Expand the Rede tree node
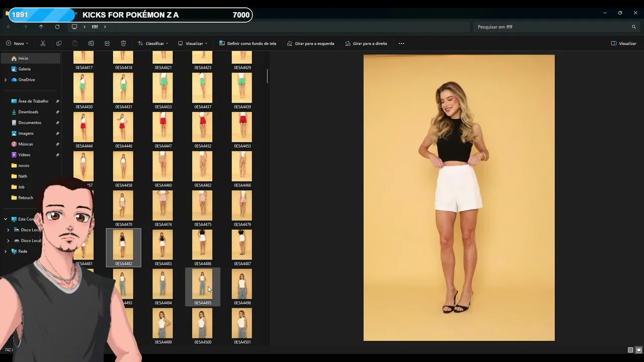The image size is (644, 362). 6,251
